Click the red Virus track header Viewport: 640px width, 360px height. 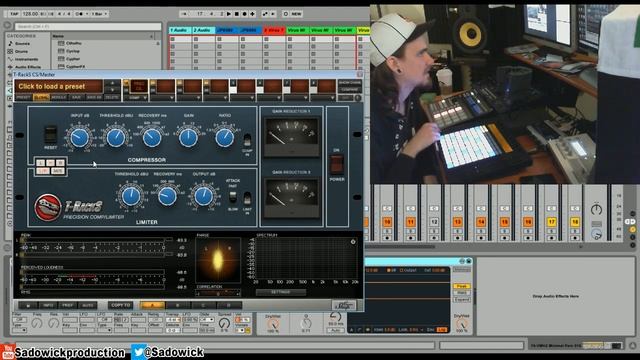pos(273,30)
